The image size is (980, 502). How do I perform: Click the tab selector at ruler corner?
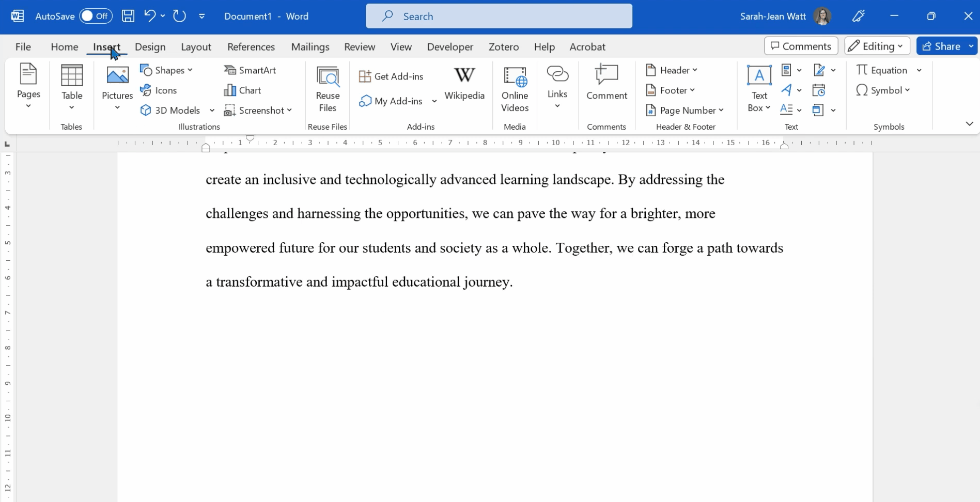(7, 144)
